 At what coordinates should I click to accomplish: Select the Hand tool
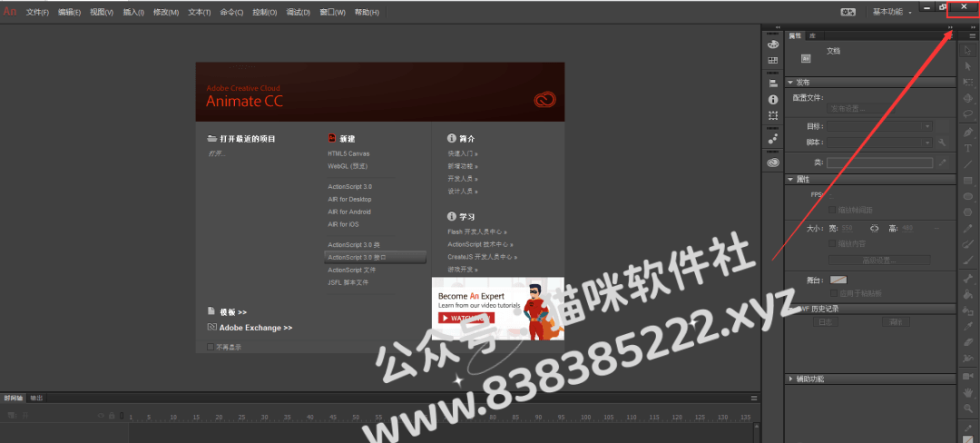coord(968,392)
